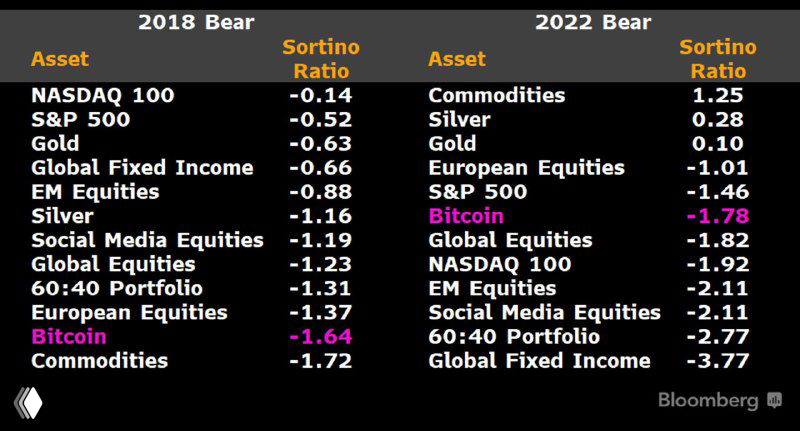The height and width of the screenshot is (431, 800).
Task: Click the 2018 Sortino Ratio header
Action: point(321,59)
